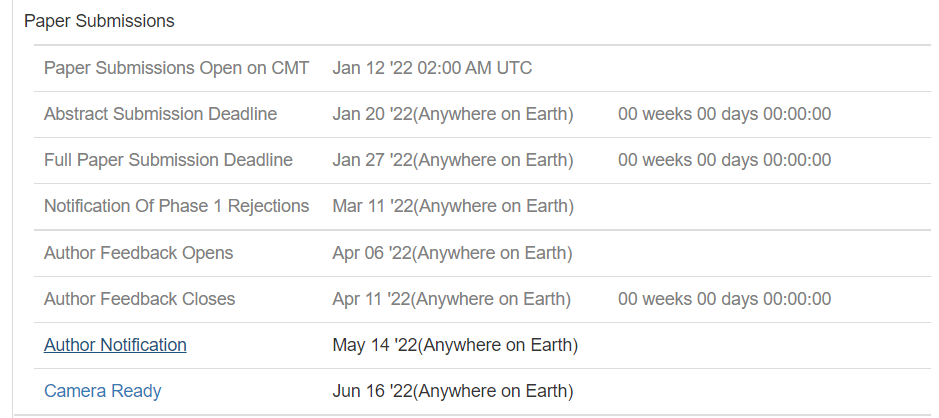This screenshot has height=418, width=939.
Task: Click the Apr 11 '22 feedback closing date
Action: [x=451, y=299]
